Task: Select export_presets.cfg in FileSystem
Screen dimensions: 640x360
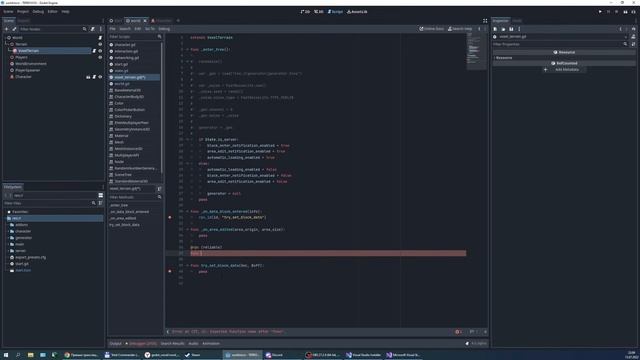Action: [31, 258]
